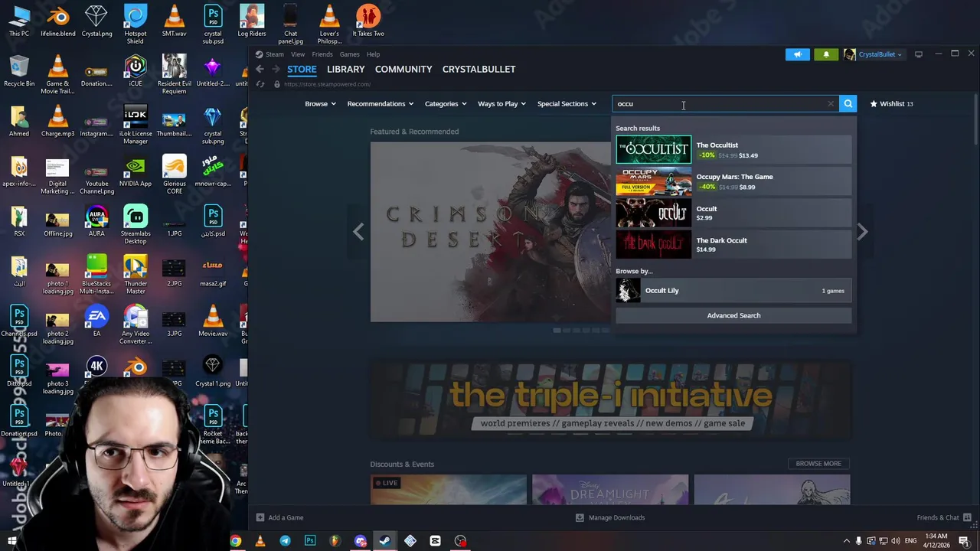This screenshot has width=980, height=551.
Task: Go to the COMMUNITY tab
Action: (403, 69)
